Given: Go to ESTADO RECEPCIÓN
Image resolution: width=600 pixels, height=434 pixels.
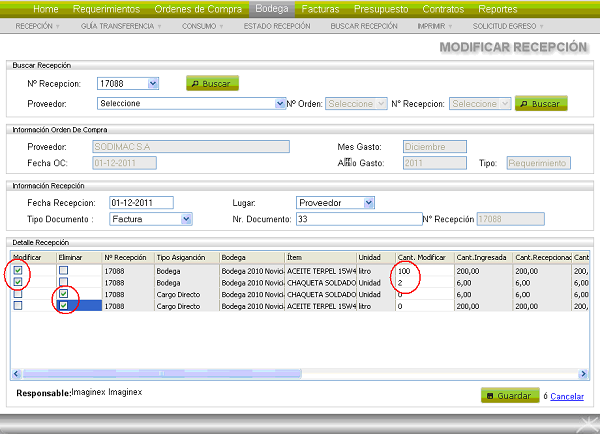Looking at the screenshot, I should [x=277, y=26].
